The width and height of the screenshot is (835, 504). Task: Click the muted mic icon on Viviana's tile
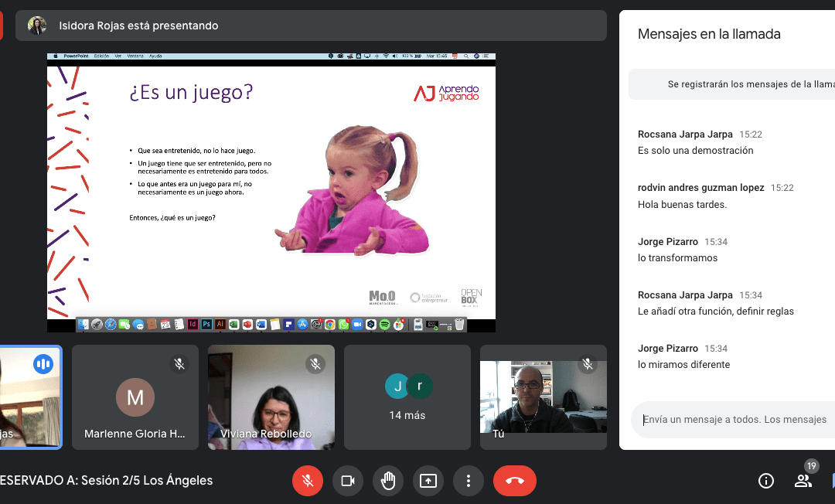[x=315, y=364]
